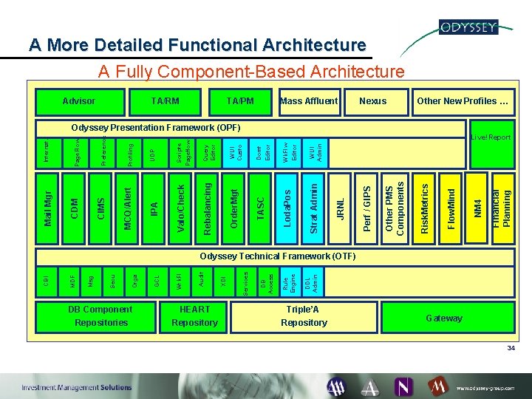Click the CDM module box
Viewport: 532px width, 399px height.
(x=74, y=208)
